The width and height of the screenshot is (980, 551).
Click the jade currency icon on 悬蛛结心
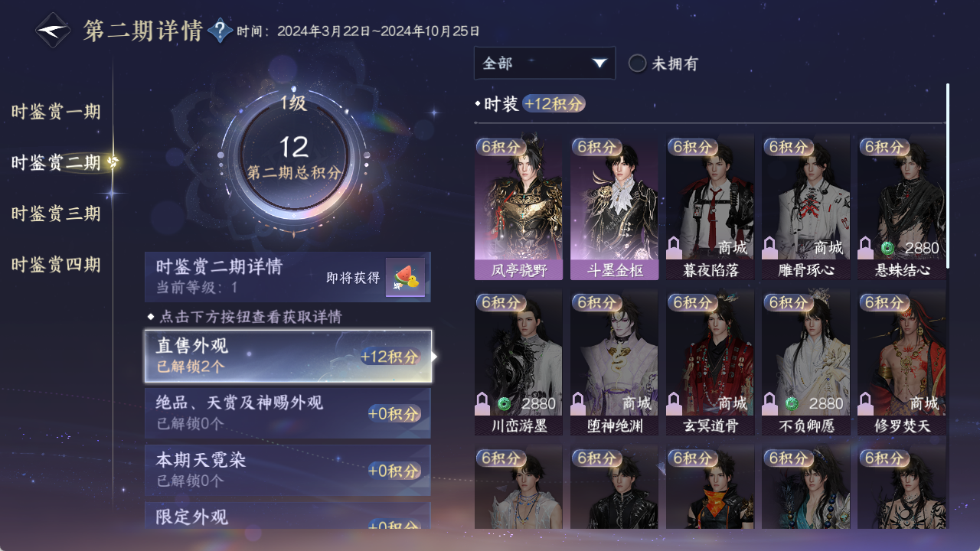click(887, 248)
